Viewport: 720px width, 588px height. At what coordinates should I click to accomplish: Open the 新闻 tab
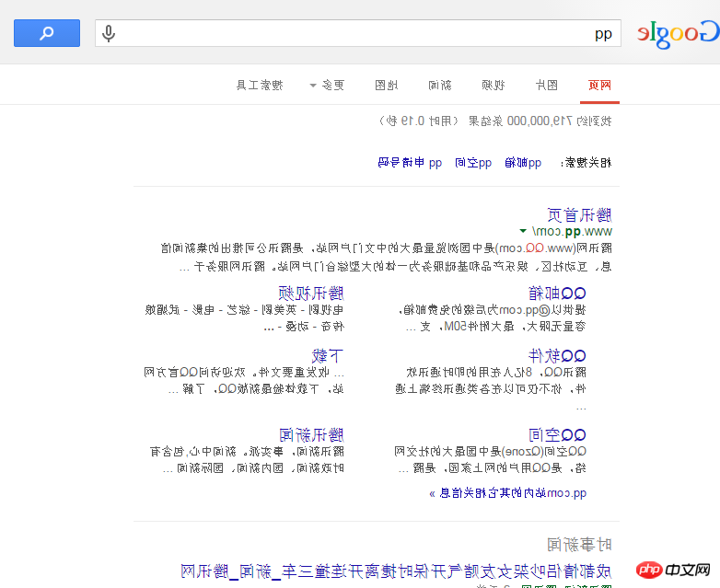[x=440, y=86]
